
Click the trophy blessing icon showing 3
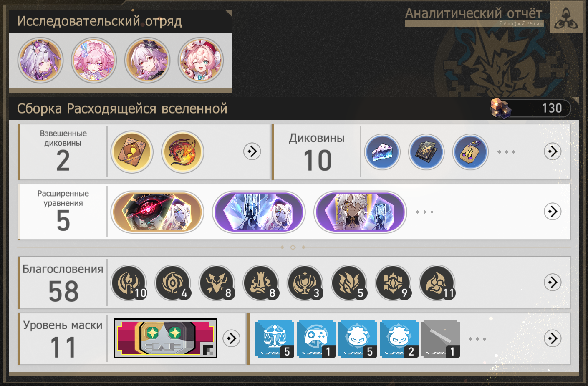305,283
